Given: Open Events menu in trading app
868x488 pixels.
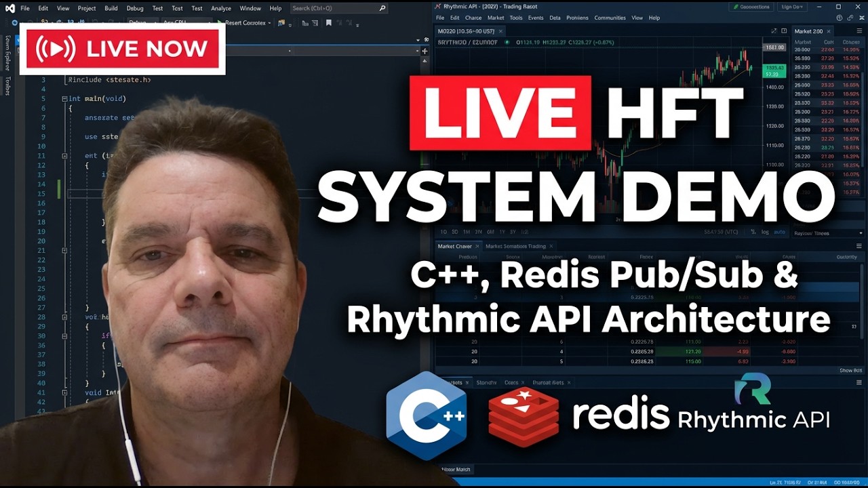Looking at the screenshot, I should click(x=536, y=18).
